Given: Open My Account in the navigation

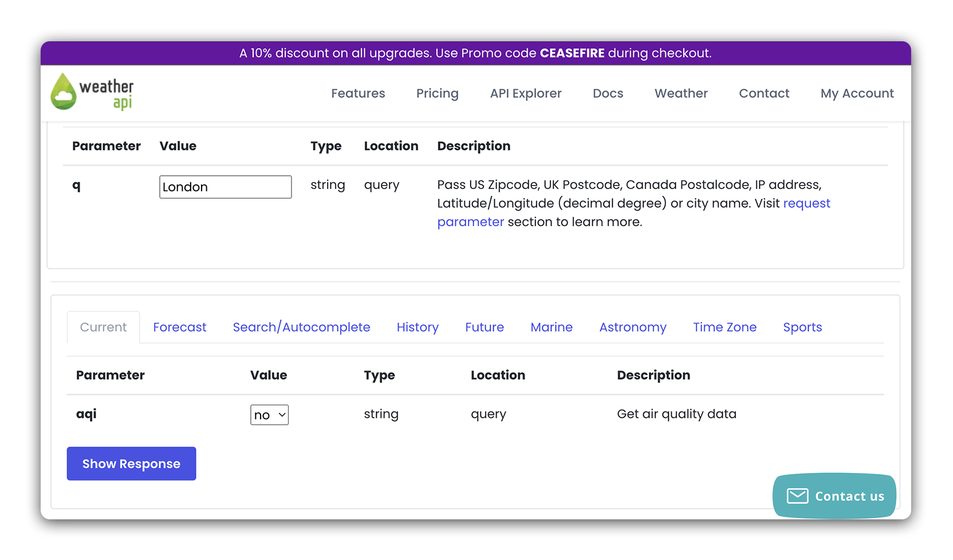Looking at the screenshot, I should coord(857,93).
